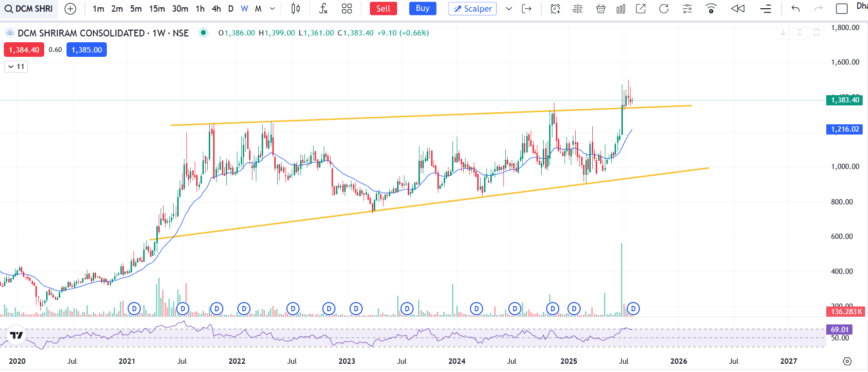This screenshot has width=868, height=372.
Task: Maximize the pane with the faded square button
Action: coord(817,33)
